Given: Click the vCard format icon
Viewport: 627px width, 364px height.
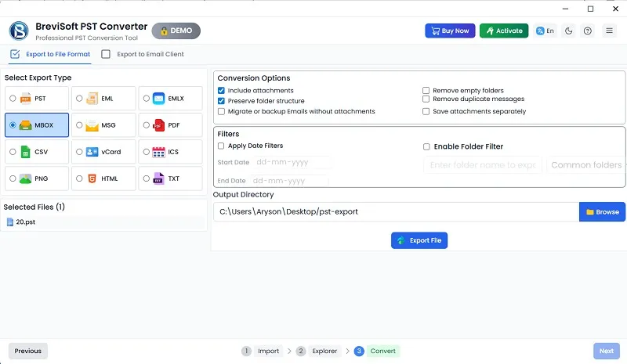Looking at the screenshot, I should (92, 152).
